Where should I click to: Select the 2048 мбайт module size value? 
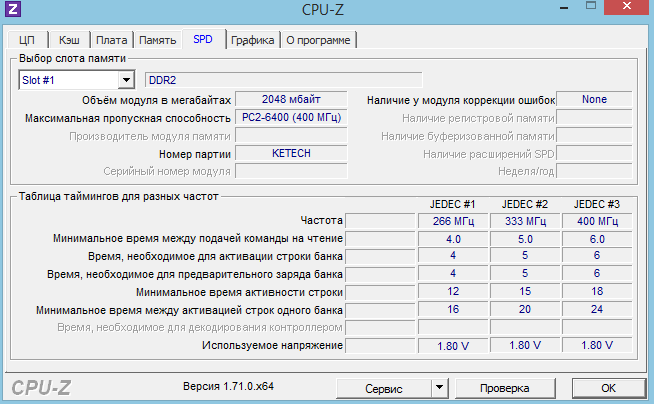tap(291, 99)
